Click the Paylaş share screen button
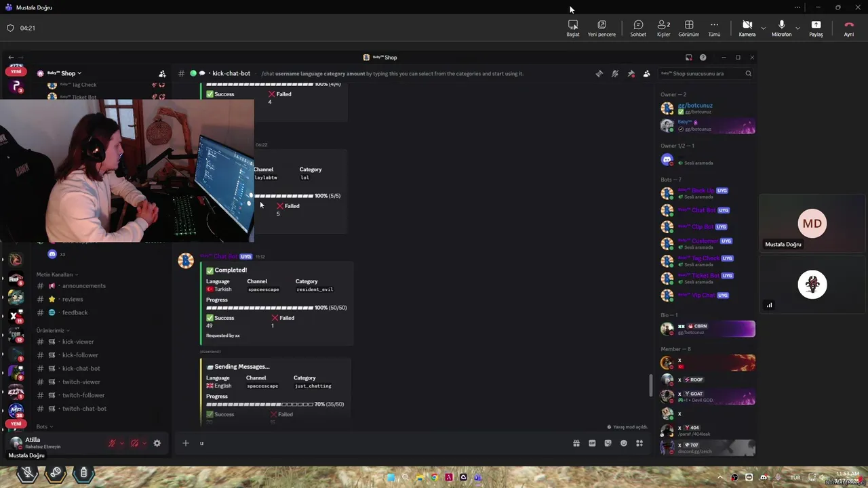This screenshot has width=868, height=488. (x=816, y=28)
